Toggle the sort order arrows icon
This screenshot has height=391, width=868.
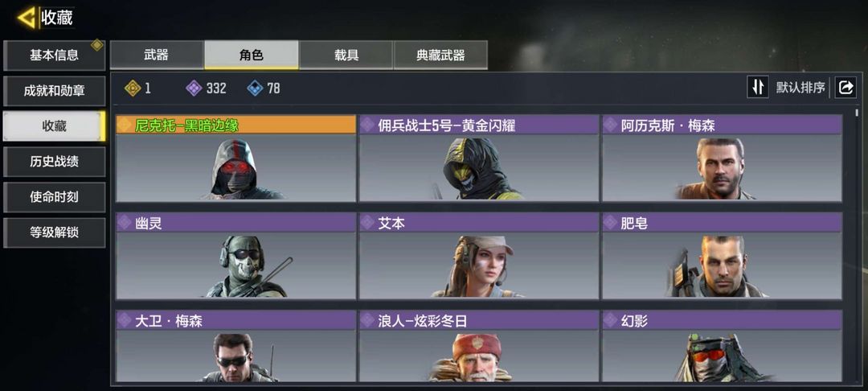tap(757, 88)
